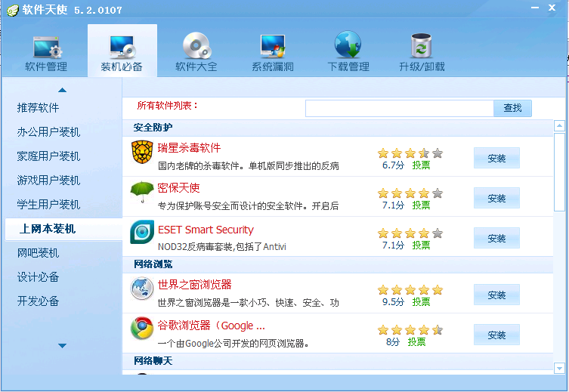The image size is (569, 392).
Task: Open the 世界之窗浏览器 title link
Action: click(x=194, y=285)
